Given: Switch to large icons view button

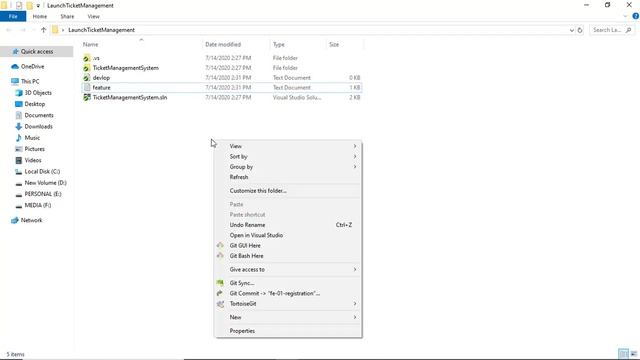Looking at the screenshot, I should coord(633,354).
